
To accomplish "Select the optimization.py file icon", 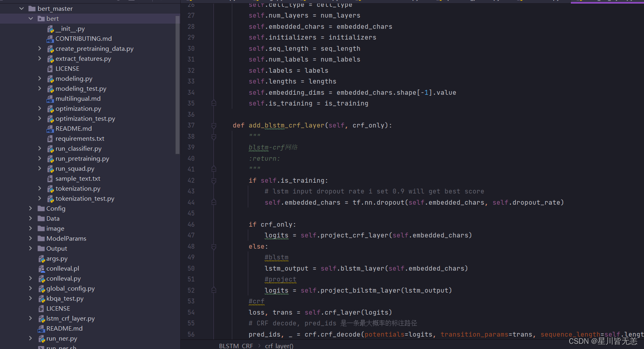I will [50, 109].
